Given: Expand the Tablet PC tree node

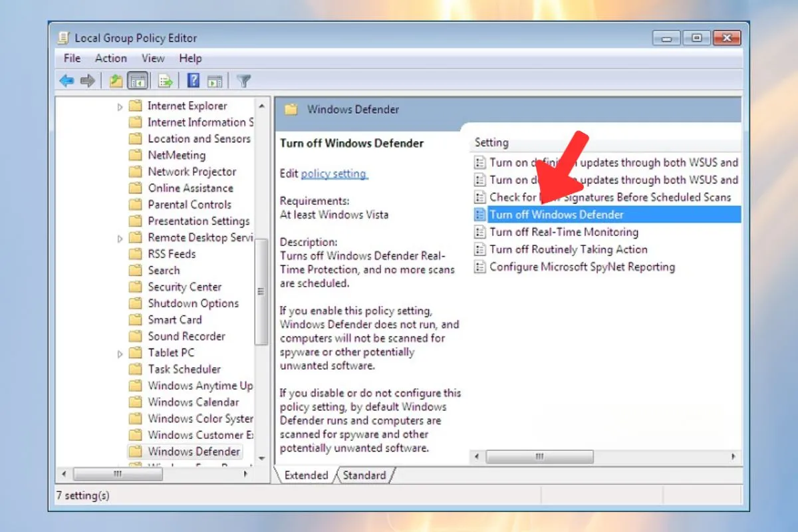Looking at the screenshot, I should [120, 352].
